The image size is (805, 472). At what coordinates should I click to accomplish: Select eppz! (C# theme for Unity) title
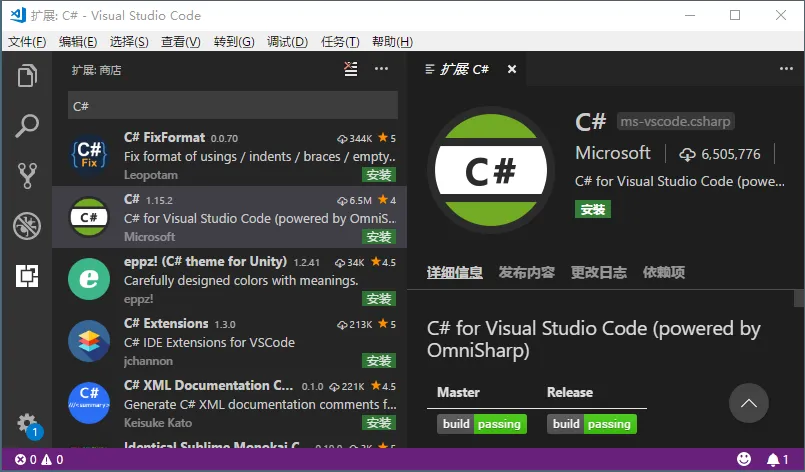click(x=205, y=261)
